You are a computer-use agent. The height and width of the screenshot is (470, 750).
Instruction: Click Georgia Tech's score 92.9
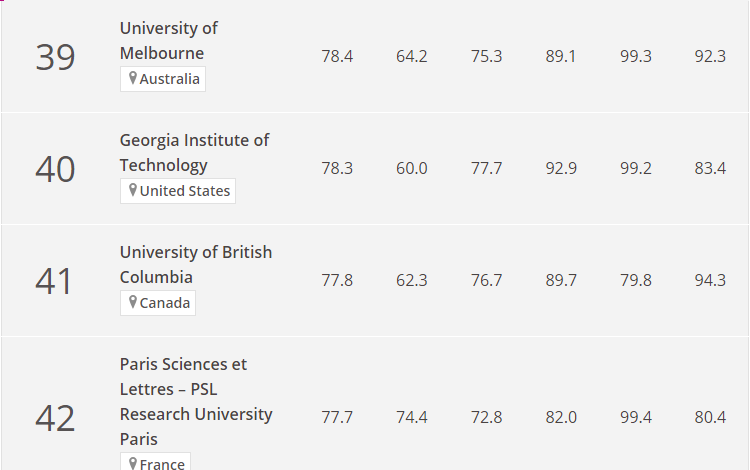[561, 168]
